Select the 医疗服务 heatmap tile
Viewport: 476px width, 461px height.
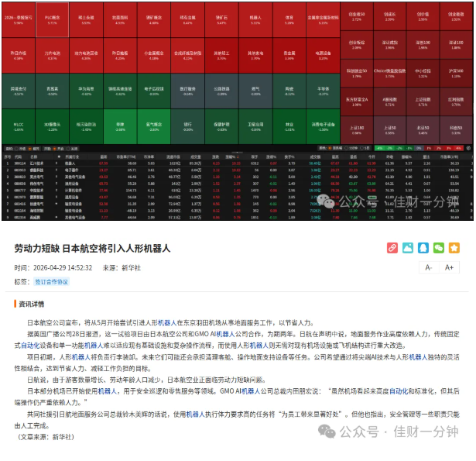tap(187, 91)
